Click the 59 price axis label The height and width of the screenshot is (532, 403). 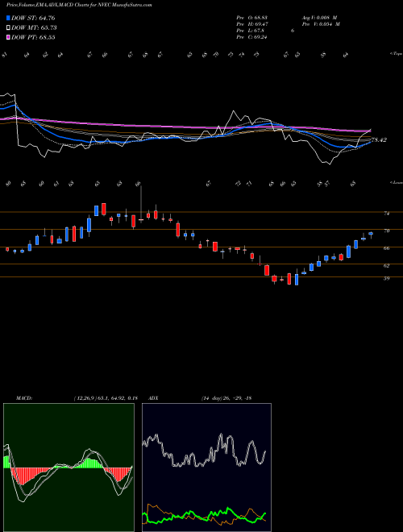pos(386,279)
